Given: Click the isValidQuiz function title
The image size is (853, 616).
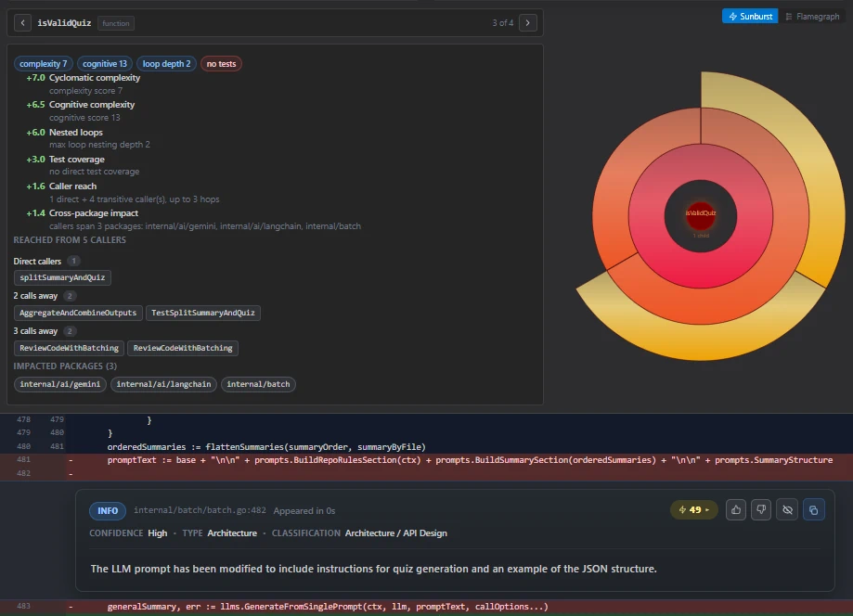Looking at the screenshot, I should pyautogui.click(x=64, y=23).
